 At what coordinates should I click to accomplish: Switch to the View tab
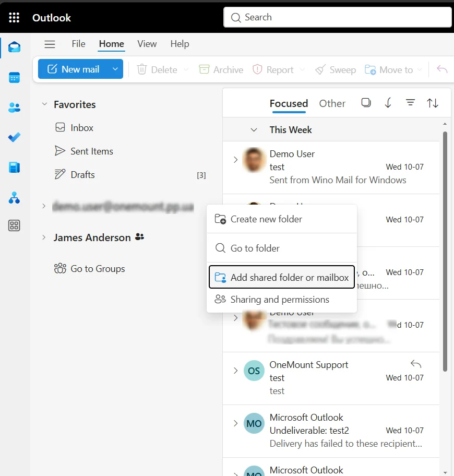point(147,44)
